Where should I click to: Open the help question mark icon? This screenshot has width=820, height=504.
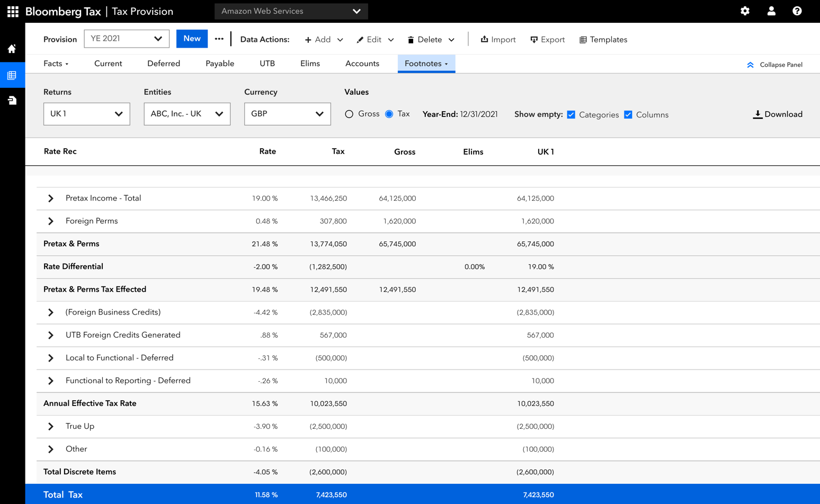click(797, 11)
